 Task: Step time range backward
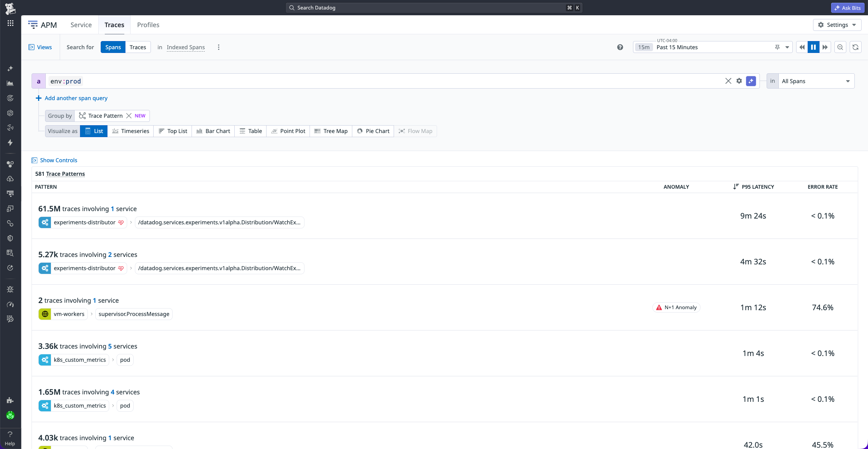click(802, 47)
